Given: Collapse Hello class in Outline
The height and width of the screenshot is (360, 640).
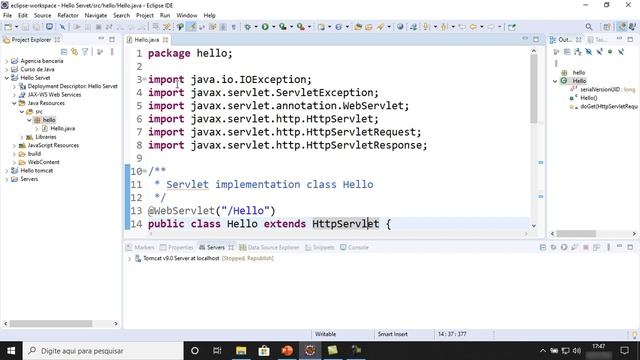Looking at the screenshot, I should [555, 81].
